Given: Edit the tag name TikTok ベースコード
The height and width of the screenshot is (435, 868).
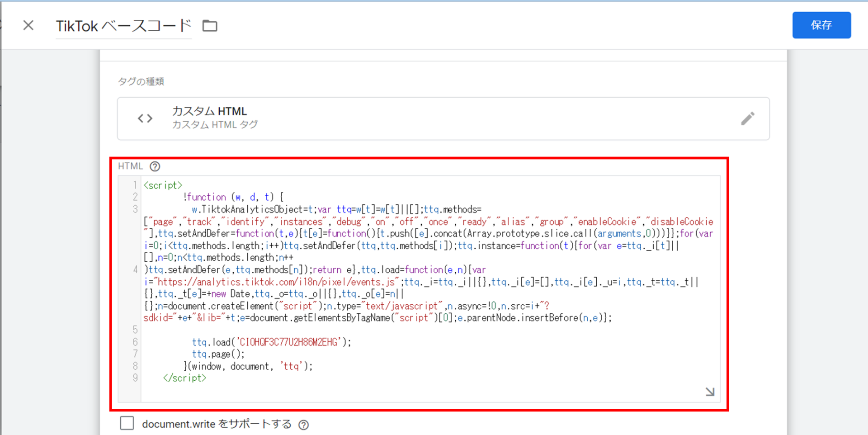Looking at the screenshot, I should click(x=124, y=26).
